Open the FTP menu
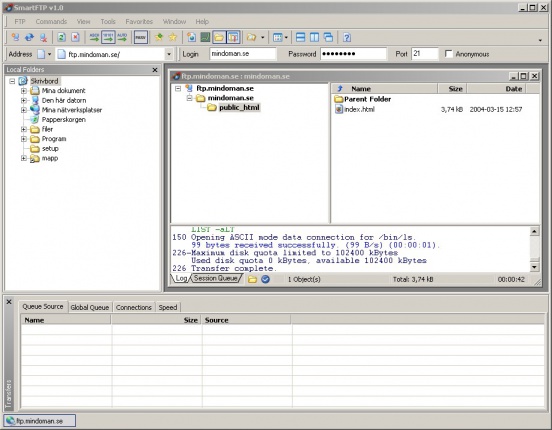Viewport: 552px width, 430px height. click(20, 21)
